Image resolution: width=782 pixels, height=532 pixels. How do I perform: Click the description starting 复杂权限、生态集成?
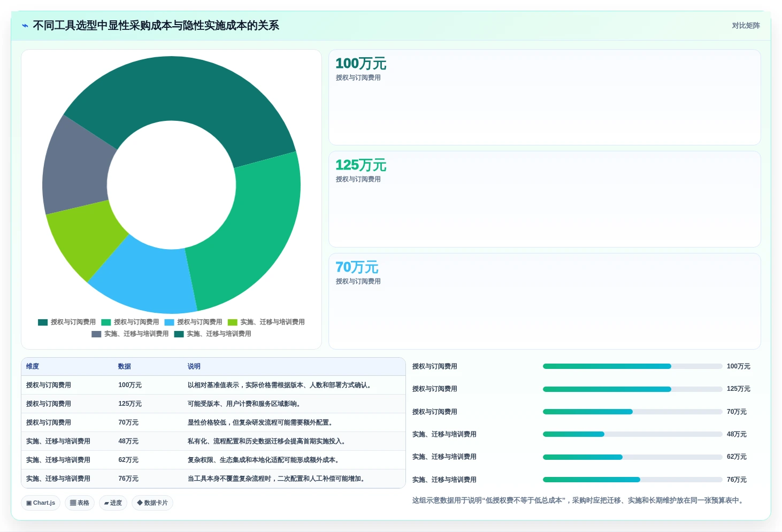coord(265,460)
